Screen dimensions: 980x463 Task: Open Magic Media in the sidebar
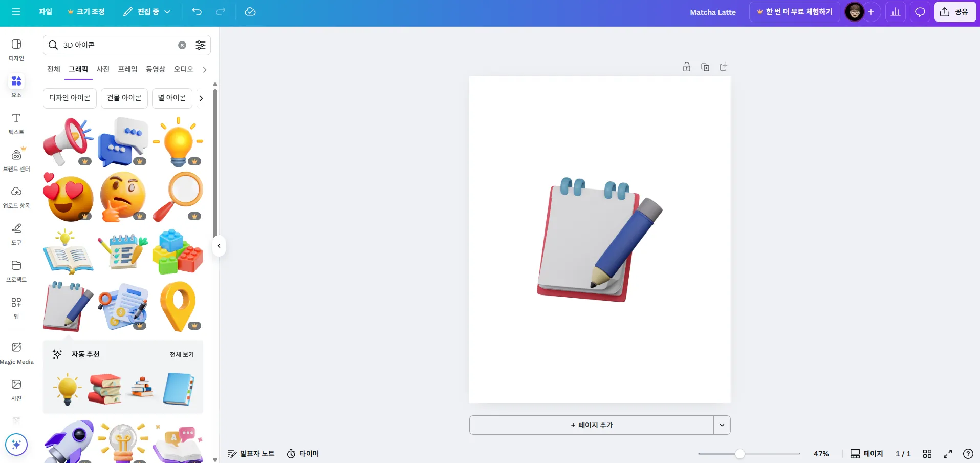point(16,353)
